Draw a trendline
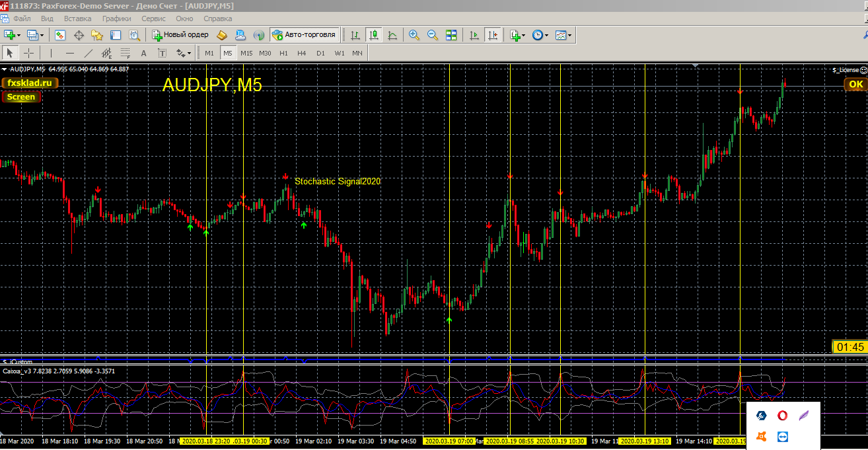The width and height of the screenshot is (868, 450). click(89, 53)
